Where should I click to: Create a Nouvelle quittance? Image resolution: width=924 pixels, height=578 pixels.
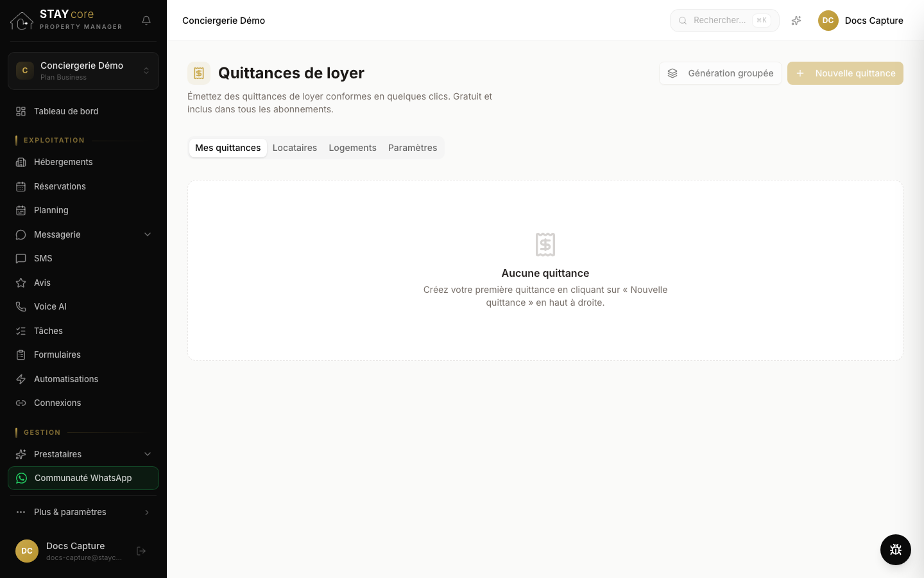(x=845, y=73)
